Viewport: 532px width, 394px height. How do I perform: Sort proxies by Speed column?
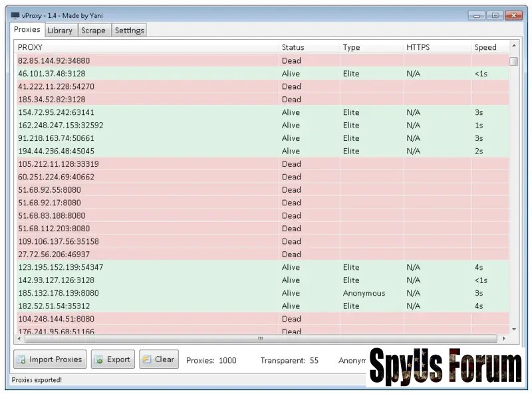tap(485, 47)
